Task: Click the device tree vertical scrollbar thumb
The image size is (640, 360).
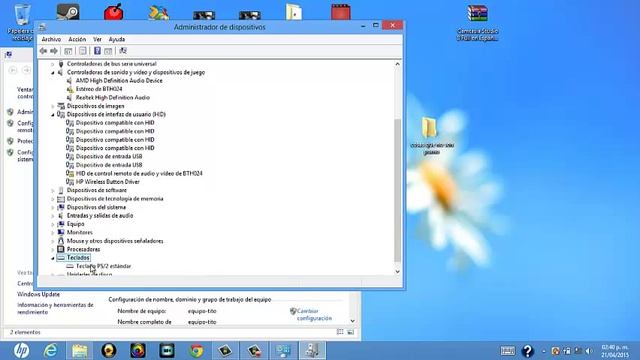Action: 398,190
